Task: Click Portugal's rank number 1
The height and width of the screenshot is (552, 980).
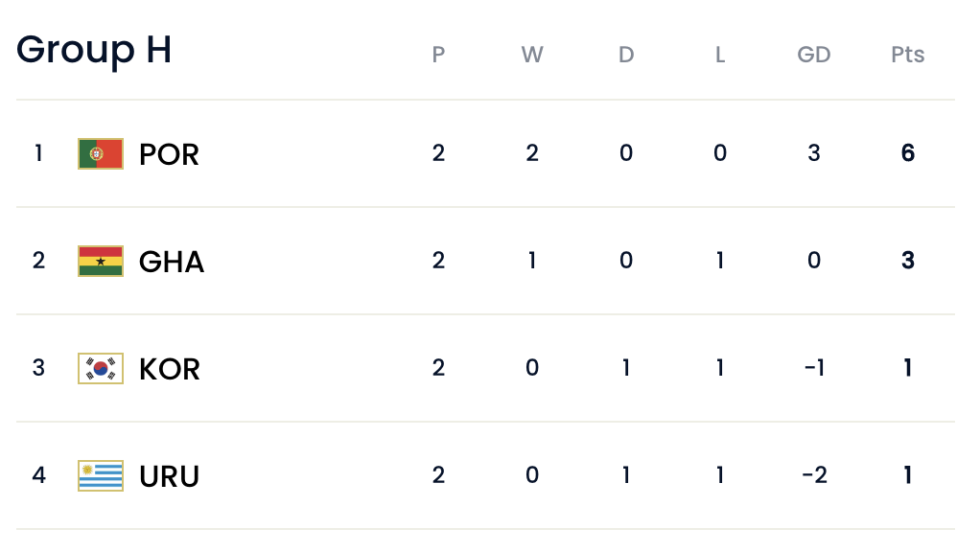Action: click(x=38, y=153)
